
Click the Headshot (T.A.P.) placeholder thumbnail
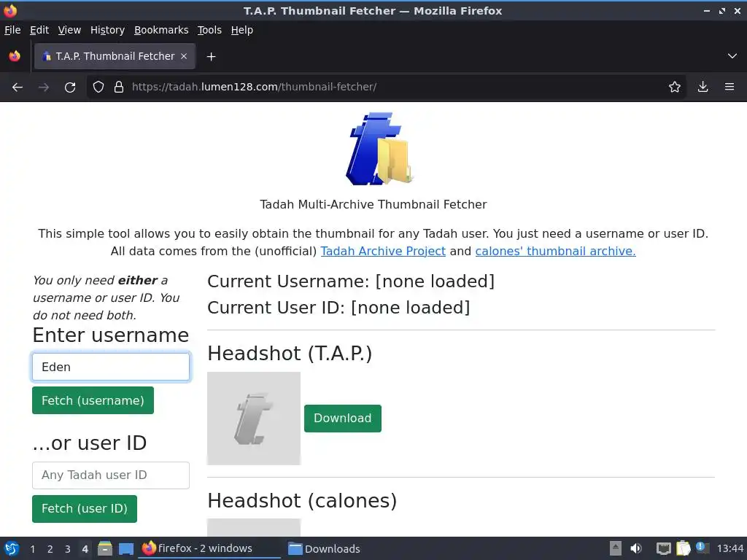tap(254, 418)
